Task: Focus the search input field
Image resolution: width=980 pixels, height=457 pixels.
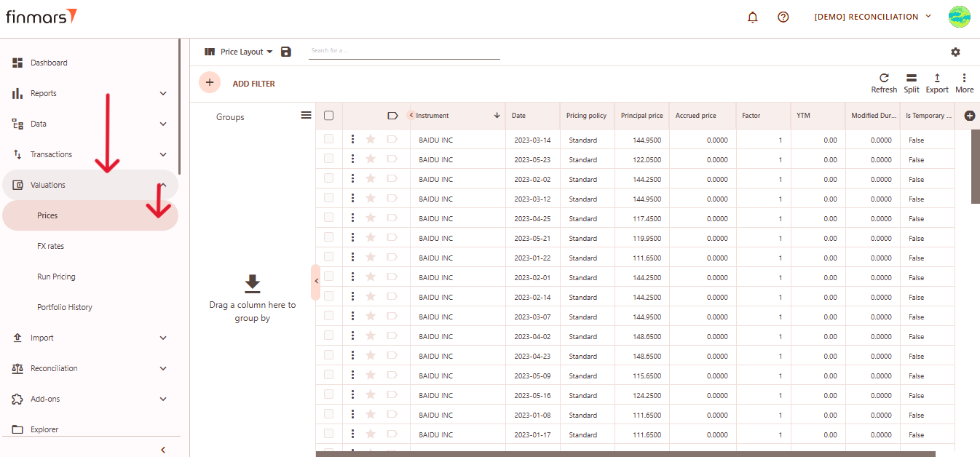Action: point(404,51)
